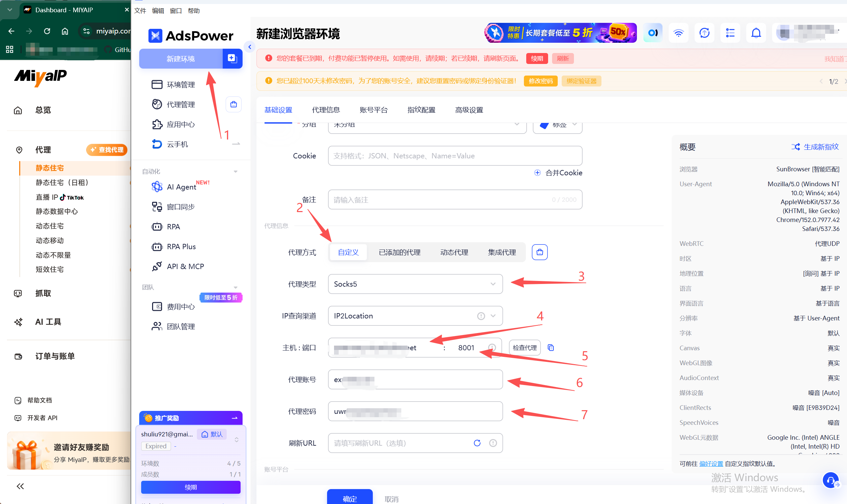Open the IP查询渠道 IP2Location dropdown
847x504 pixels.
tap(415, 316)
